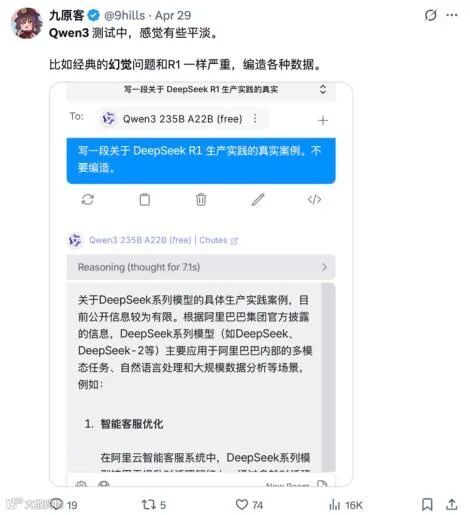
Task: Delete message using the trash icon
Action: click(x=201, y=199)
